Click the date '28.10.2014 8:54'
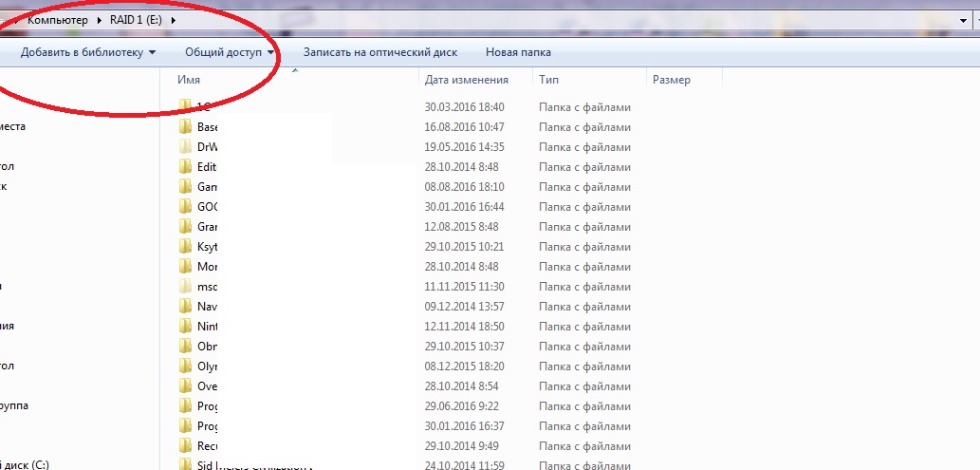The width and height of the screenshot is (980, 470). tap(461, 386)
